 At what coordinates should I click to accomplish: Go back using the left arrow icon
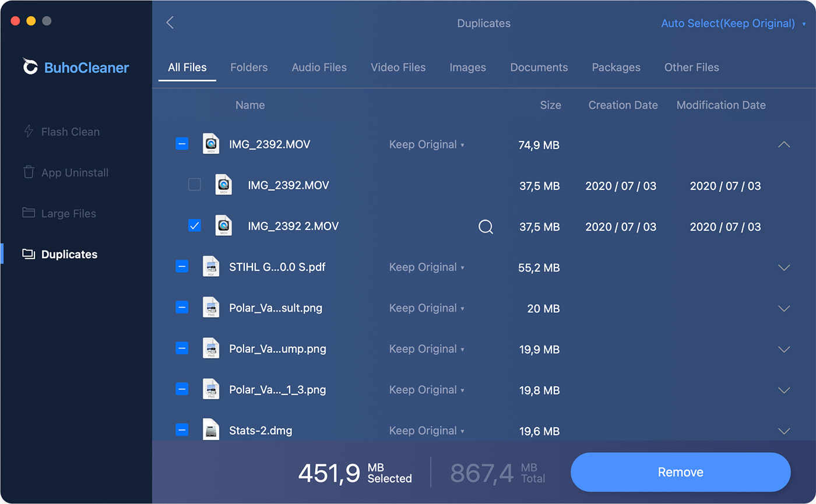(x=170, y=23)
